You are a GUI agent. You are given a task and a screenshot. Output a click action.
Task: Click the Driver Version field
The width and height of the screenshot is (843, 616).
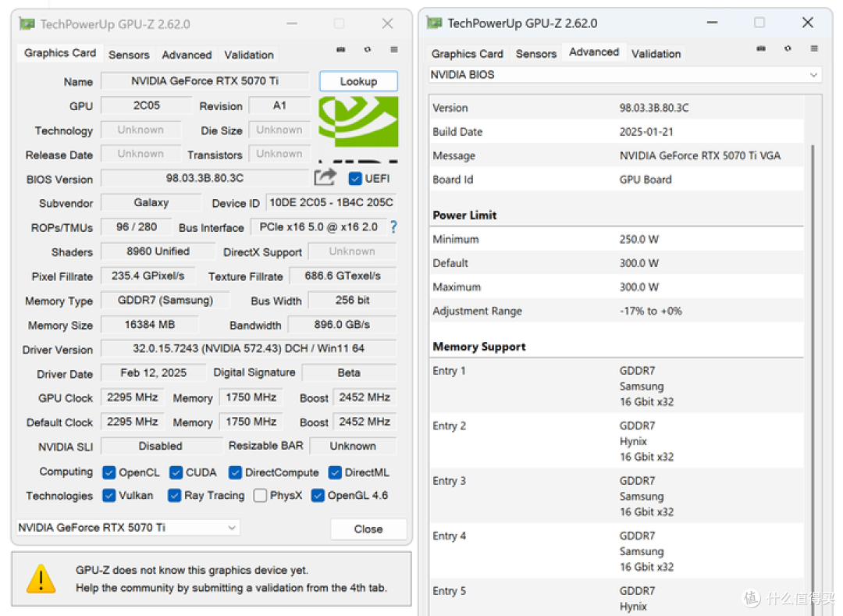coord(248,348)
